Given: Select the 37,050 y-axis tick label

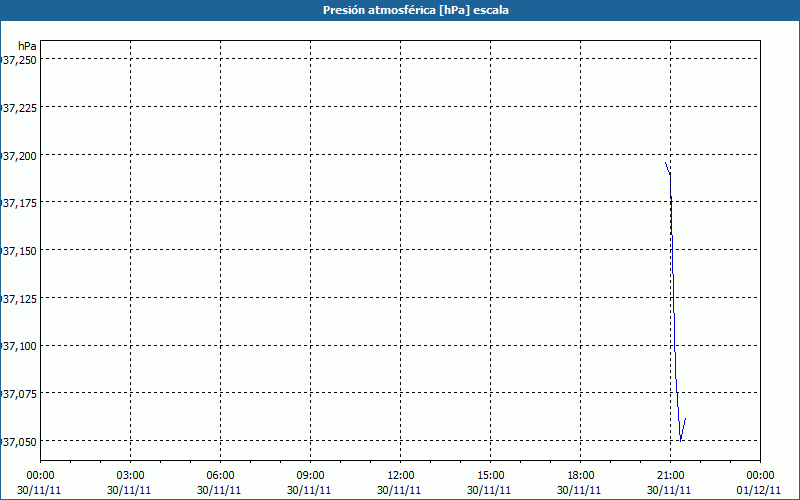Looking at the screenshot, I should [x=19, y=441].
